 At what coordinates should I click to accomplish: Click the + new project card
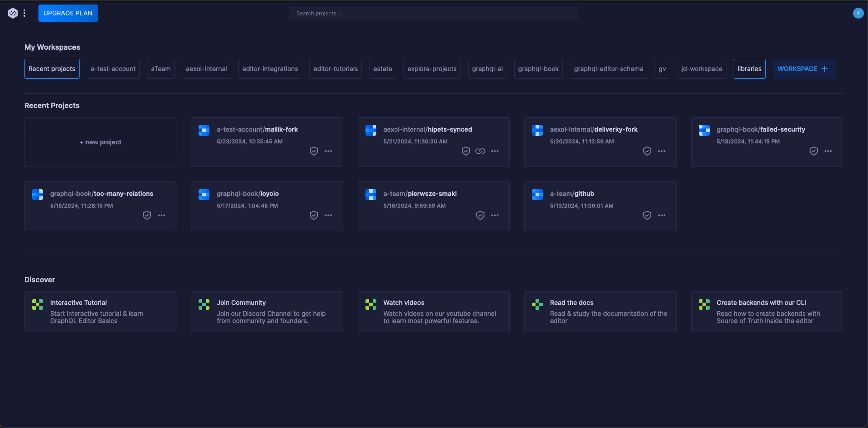coord(100,142)
